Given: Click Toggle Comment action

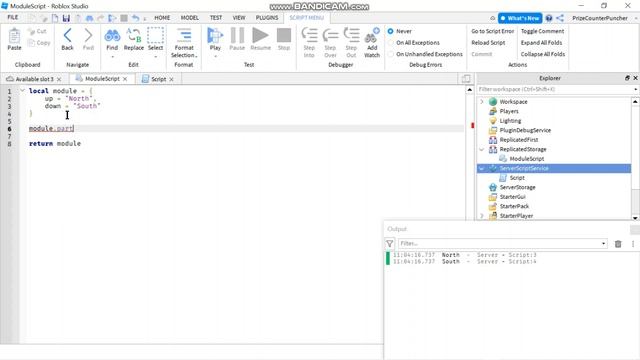Looking at the screenshot, I should pos(542,31).
